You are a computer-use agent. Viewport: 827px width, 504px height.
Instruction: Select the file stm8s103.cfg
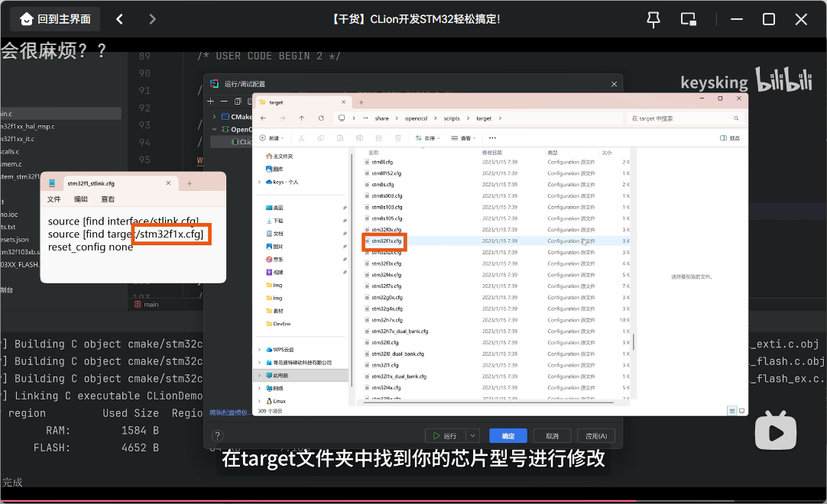click(387, 207)
